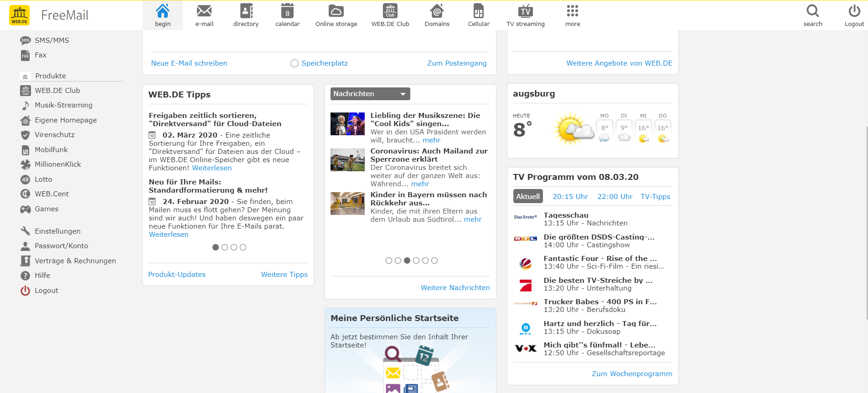
Task: Switch to the TV-Tipps tab
Action: [x=655, y=197]
